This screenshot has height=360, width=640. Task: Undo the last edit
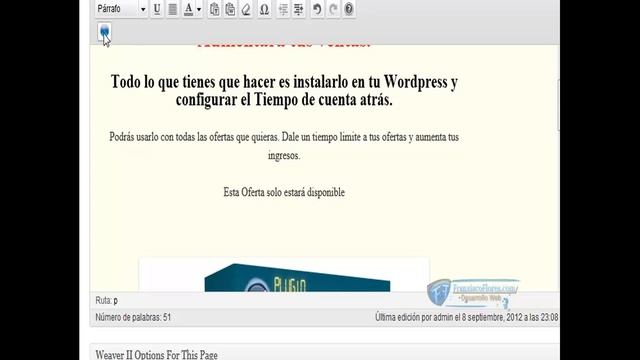point(317,9)
